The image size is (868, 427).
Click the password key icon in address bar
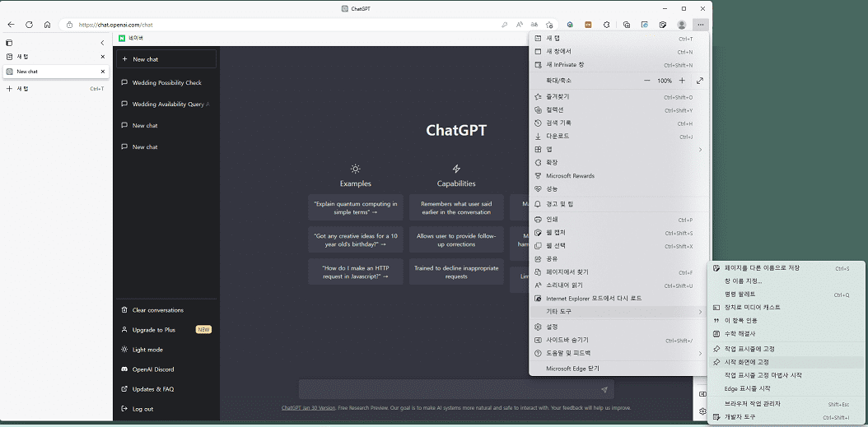point(504,25)
